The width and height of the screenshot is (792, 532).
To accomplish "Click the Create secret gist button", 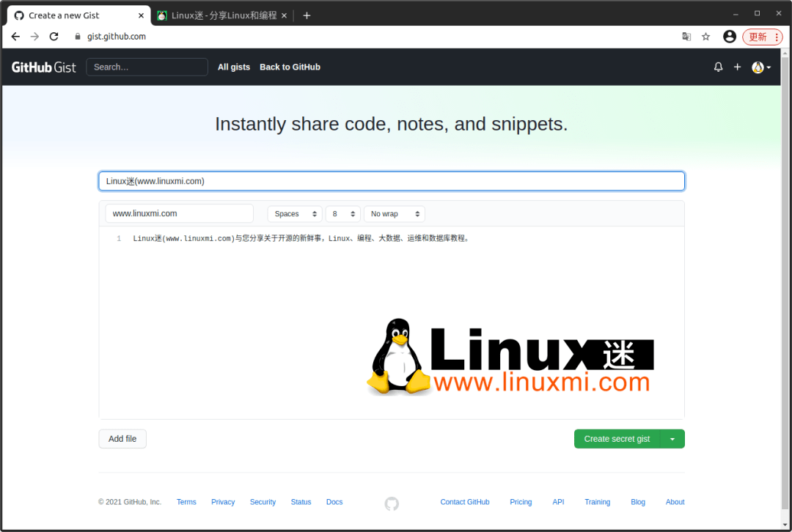I will tap(616, 438).
